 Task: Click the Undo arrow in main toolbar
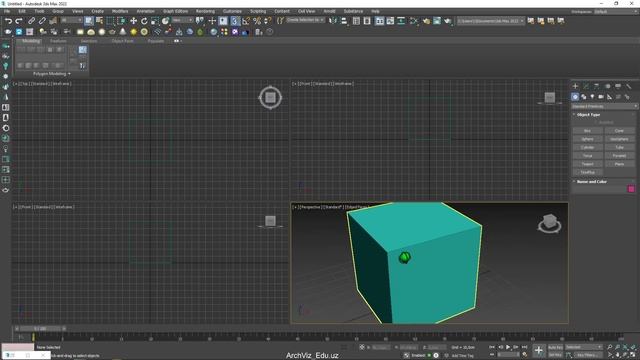(x=8, y=20)
